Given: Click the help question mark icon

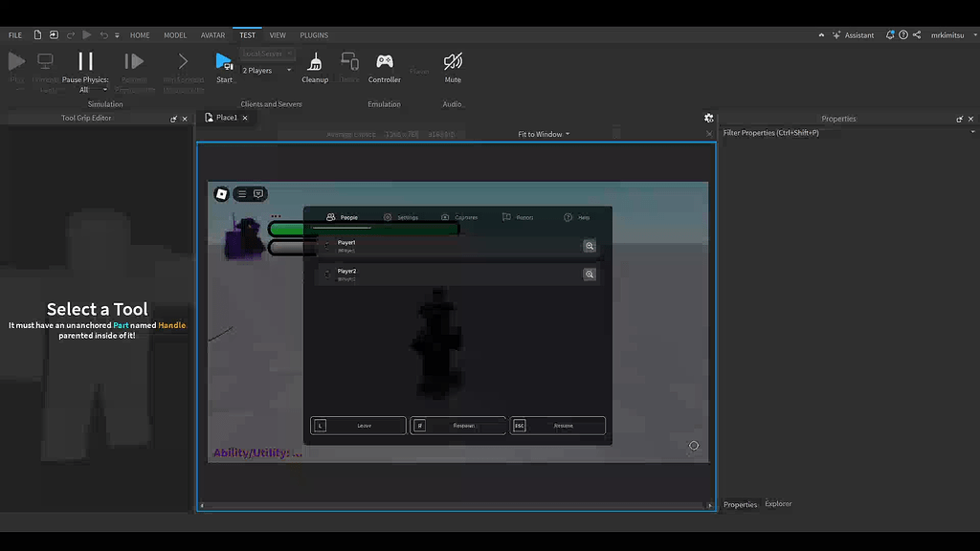Looking at the screenshot, I should click(x=903, y=35).
